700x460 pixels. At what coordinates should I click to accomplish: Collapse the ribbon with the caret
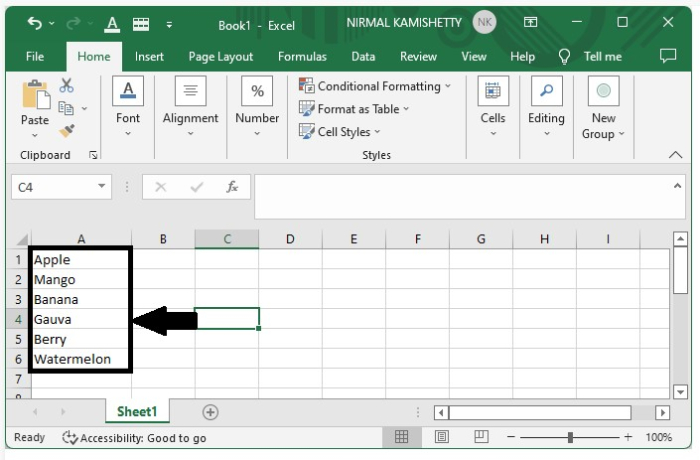[675, 155]
